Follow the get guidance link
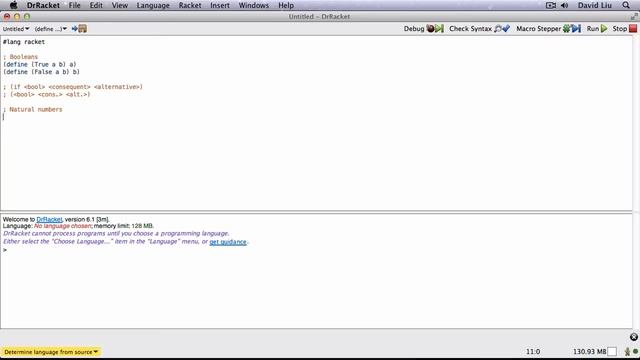The image size is (640, 360). tap(228, 242)
